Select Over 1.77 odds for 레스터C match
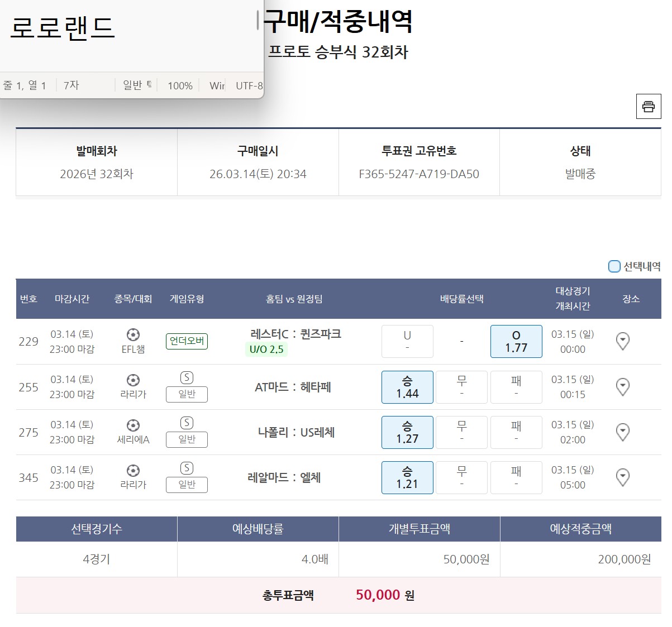This screenshot has width=672, height=627. point(516,341)
